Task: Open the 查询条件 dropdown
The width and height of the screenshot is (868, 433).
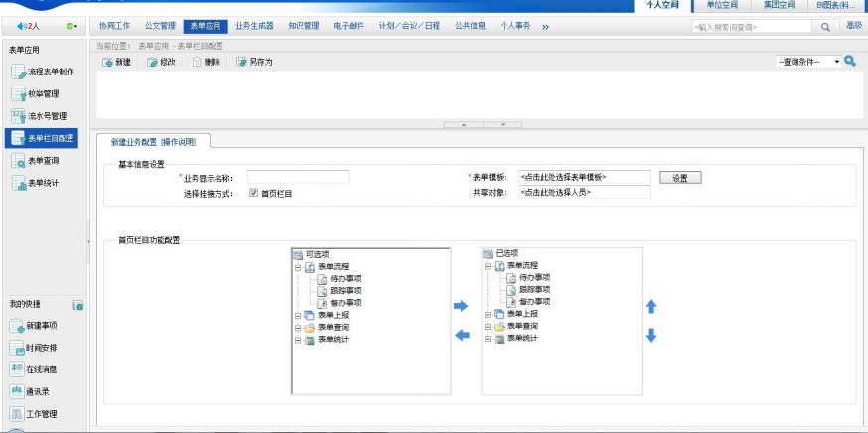Action: pos(808,62)
